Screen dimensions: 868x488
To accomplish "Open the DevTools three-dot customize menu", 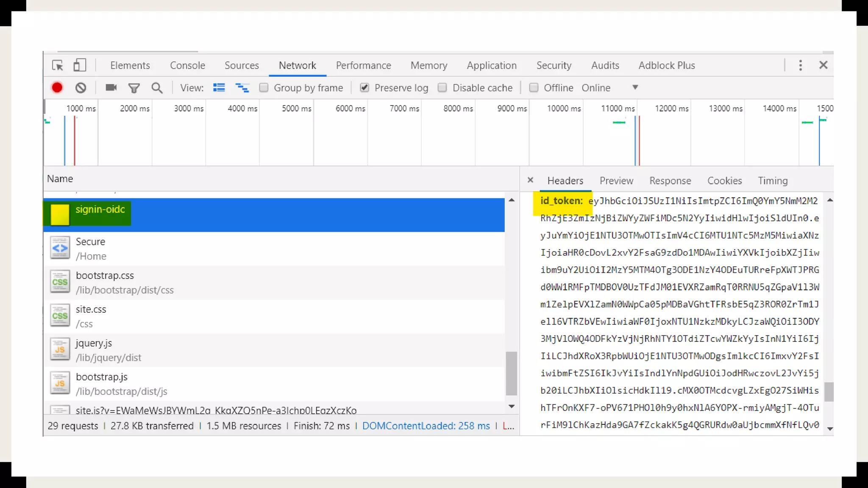I will coord(800,65).
